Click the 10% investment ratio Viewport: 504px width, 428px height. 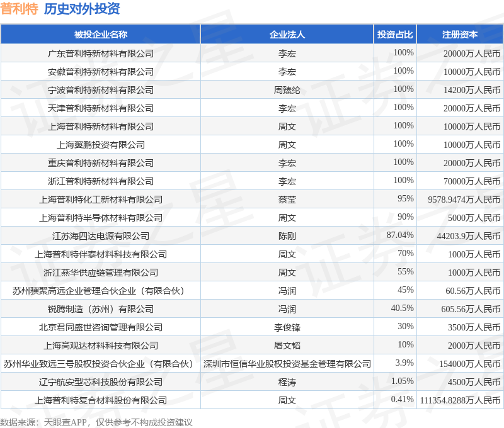click(405, 344)
